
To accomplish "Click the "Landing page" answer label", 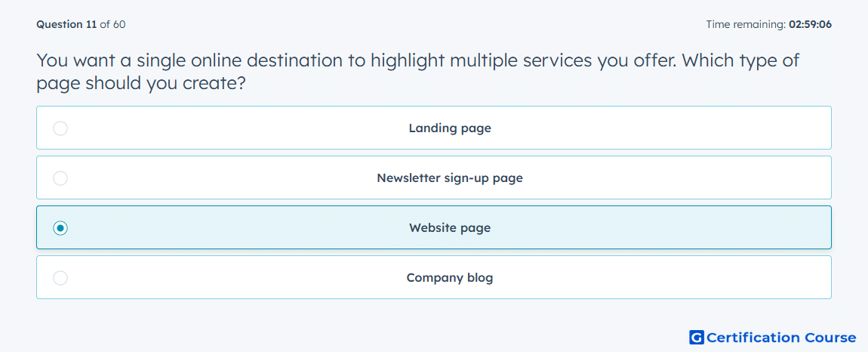I will pos(450,128).
